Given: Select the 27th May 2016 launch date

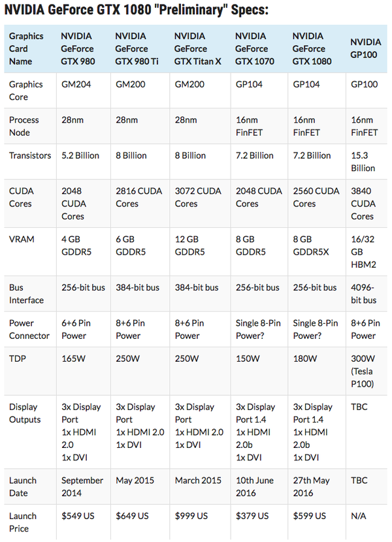Looking at the screenshot, I should [312, 486].
